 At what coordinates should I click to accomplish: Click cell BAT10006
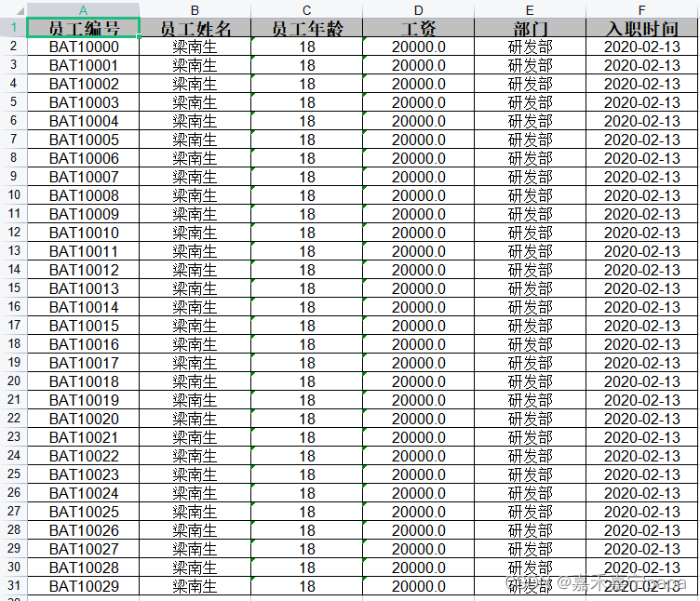[84, 158]
